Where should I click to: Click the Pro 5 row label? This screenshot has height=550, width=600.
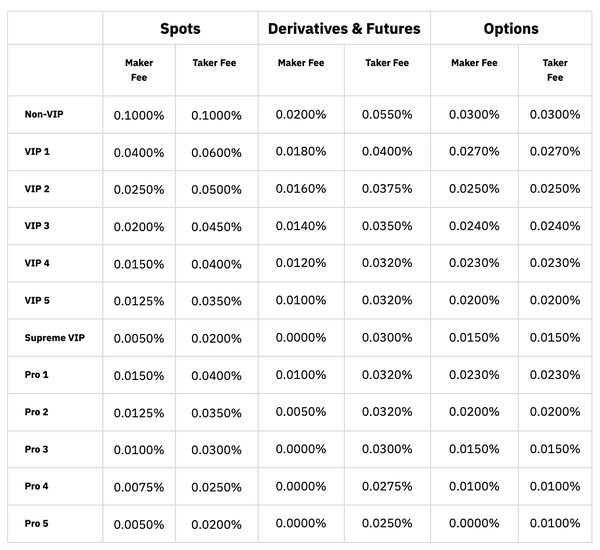pyautogui.click(x=37, y=524)
